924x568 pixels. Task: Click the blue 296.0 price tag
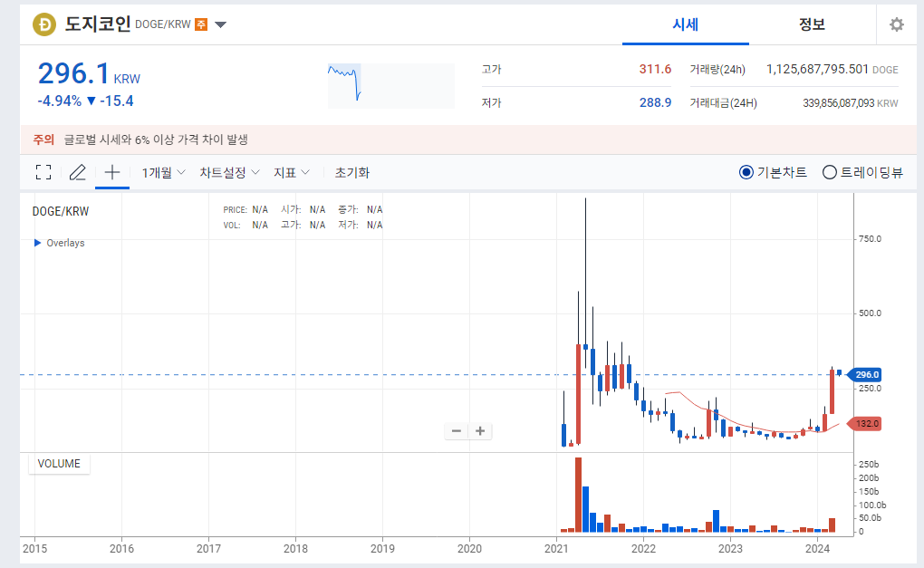pos(865,375)
